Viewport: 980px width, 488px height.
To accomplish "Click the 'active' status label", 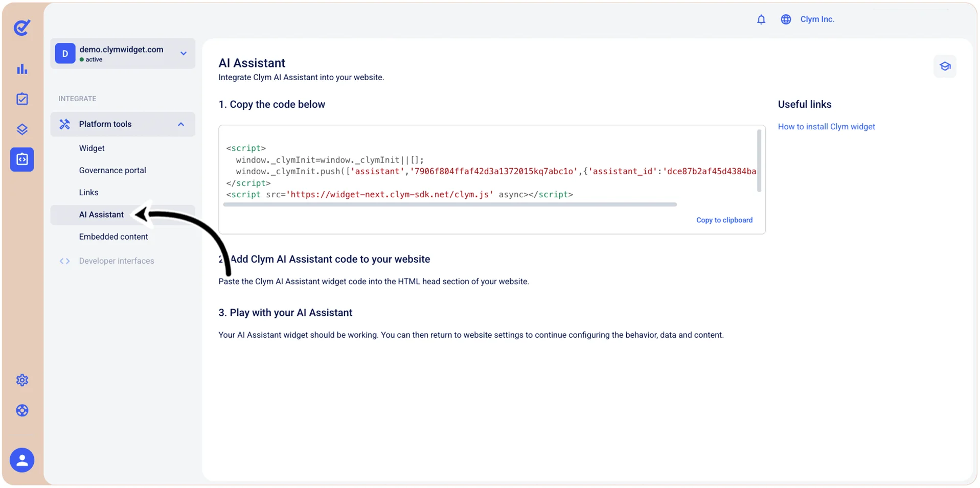I will coord(94,60).
